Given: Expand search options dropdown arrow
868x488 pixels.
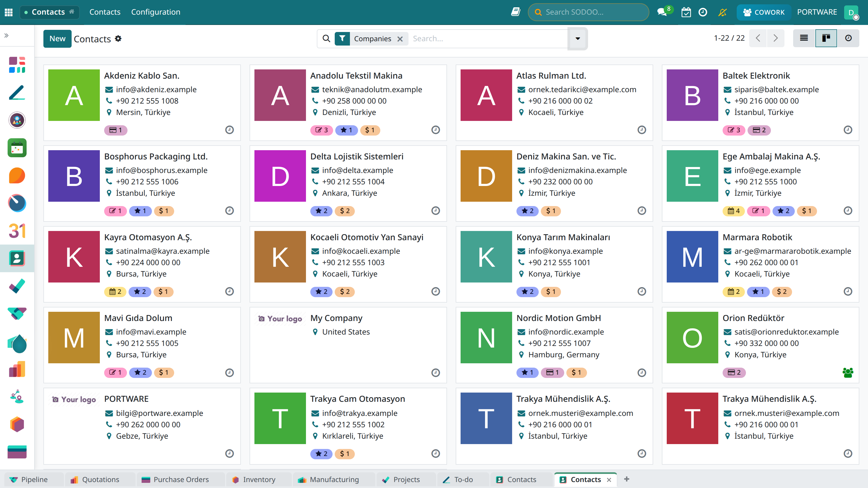Looking at the screenshot, I should click(577, 38).
